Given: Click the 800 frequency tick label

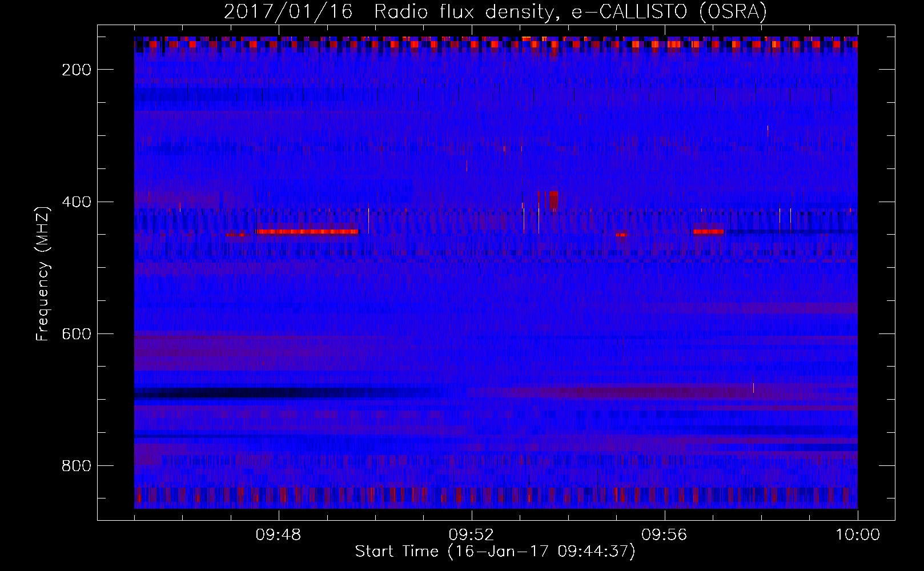Looking at the screenshot, I should pyautogui.click(x=77, y=466).
